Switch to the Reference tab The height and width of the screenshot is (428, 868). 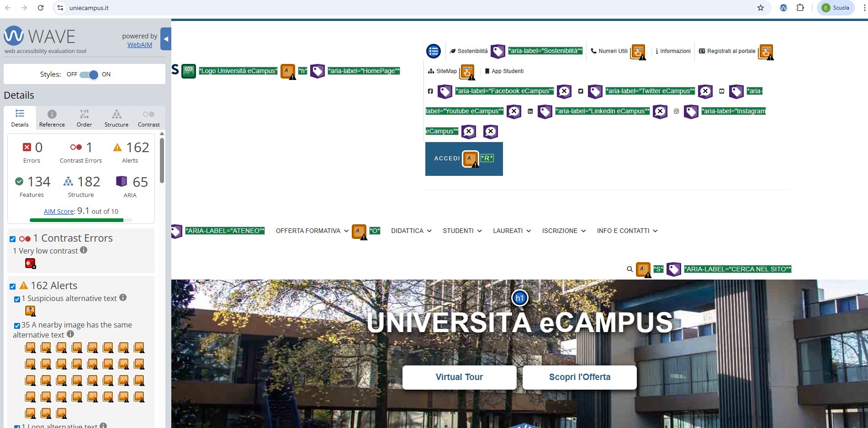[x=52, y=118]
